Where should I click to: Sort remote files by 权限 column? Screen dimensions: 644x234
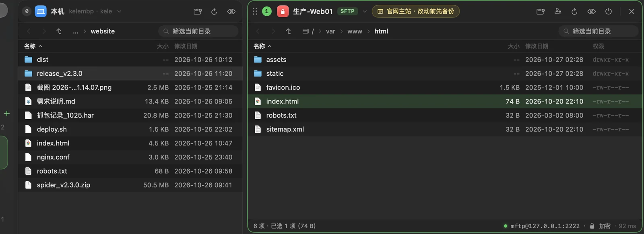(x=598, y=46)
